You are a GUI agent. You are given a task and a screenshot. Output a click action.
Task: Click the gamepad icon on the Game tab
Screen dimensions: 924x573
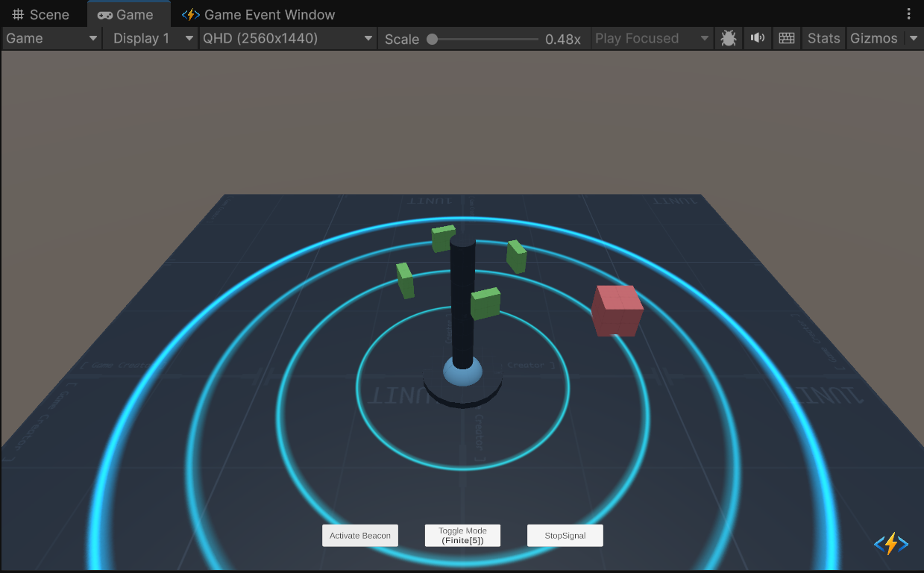(105, 15)
